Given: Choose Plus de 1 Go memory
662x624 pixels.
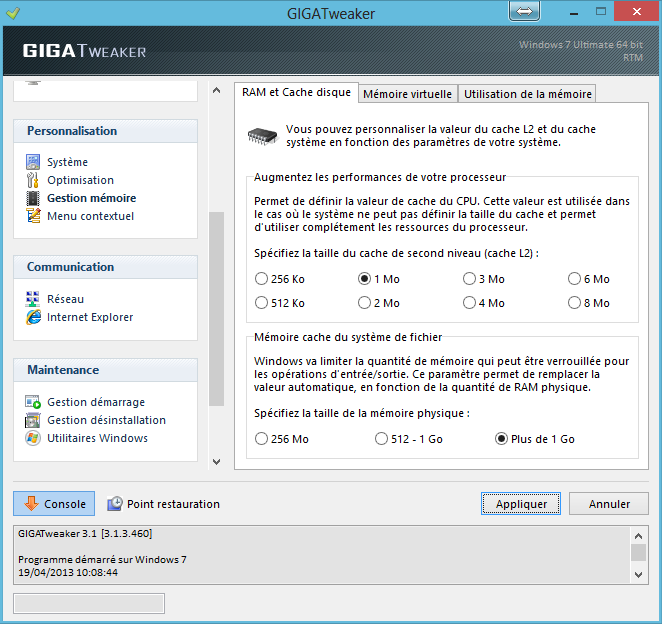Looking at the screenshot, I should [535, 439].
